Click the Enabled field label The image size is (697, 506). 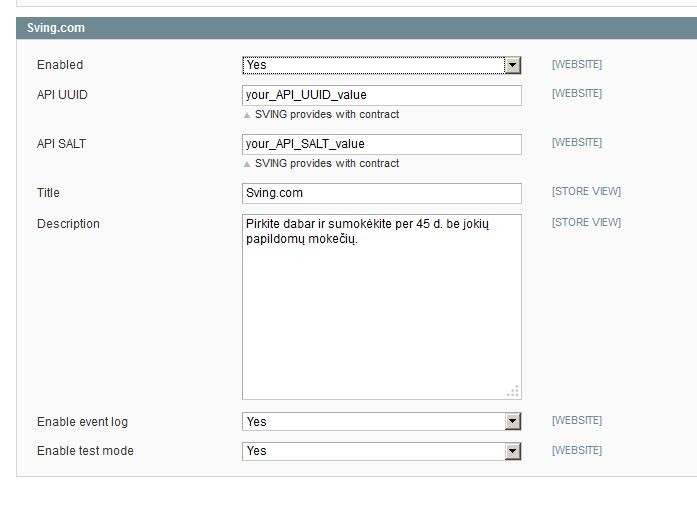(60, 65)
